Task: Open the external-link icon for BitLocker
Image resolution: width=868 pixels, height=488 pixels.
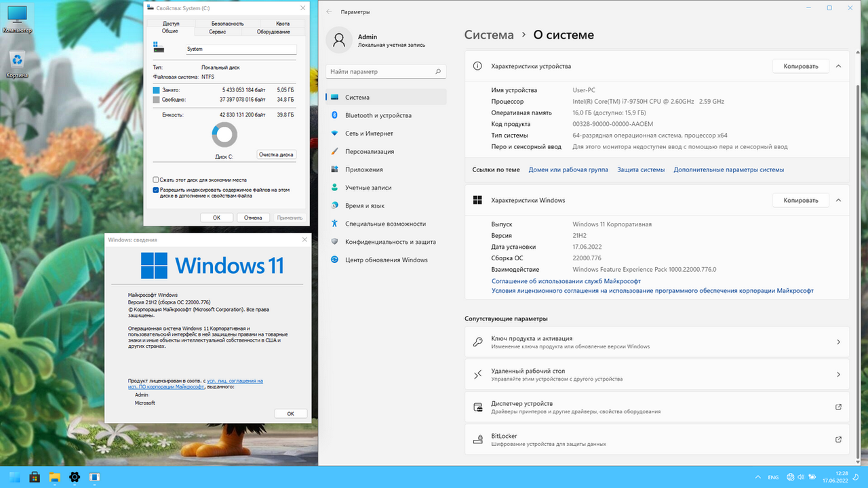Action: (x=838, y=439)
